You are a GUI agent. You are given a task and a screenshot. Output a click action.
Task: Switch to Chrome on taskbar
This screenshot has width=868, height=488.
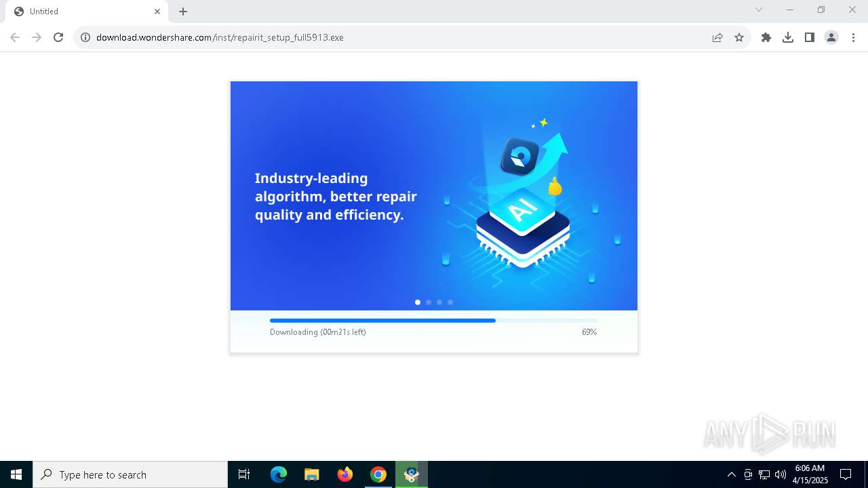click(x=378, y=474)
